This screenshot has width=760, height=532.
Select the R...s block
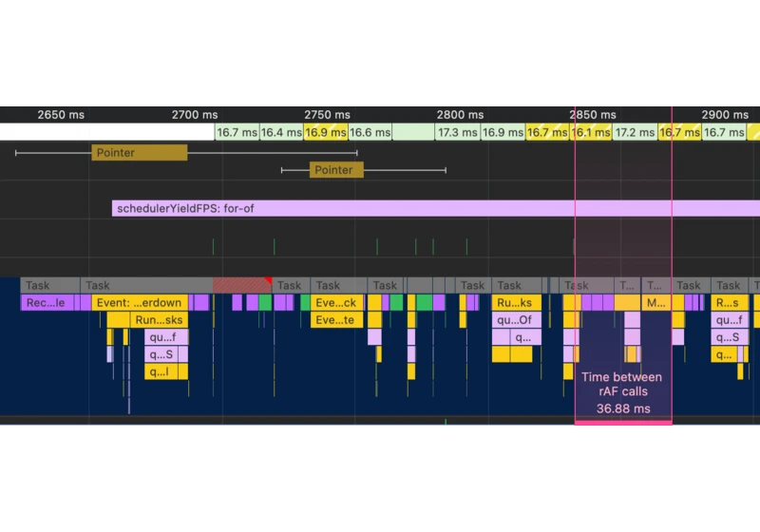pyautogui.click(x=730, y=303)
